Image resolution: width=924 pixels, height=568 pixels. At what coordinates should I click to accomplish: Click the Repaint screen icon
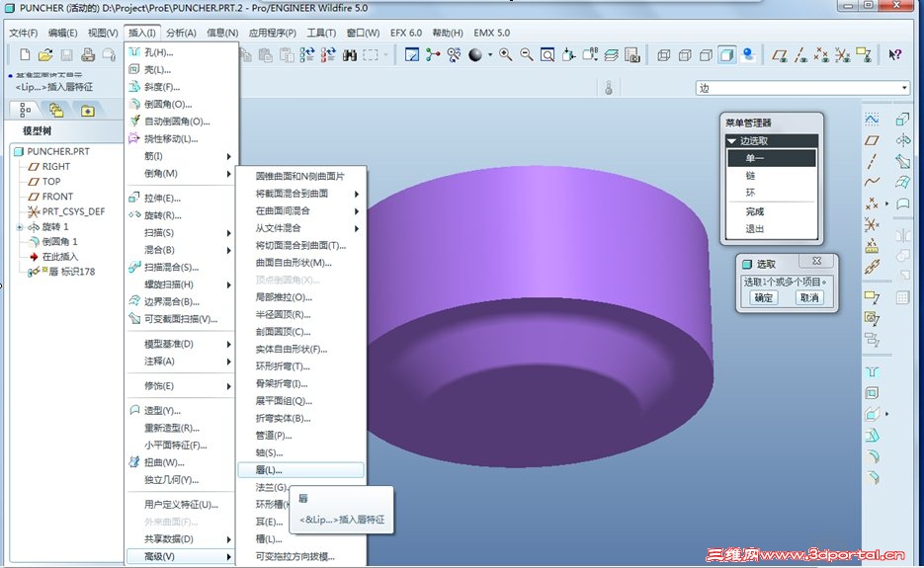pos(412,55)
